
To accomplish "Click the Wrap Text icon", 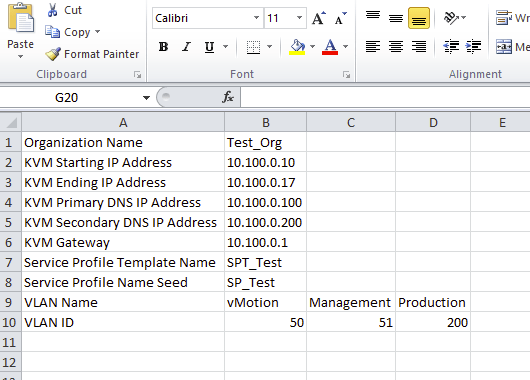I will pos(504,18).
